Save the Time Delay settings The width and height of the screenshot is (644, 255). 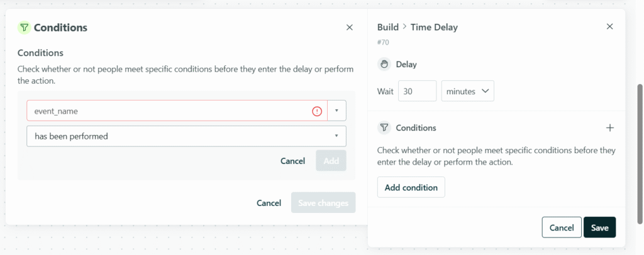[x=599, y=227]
